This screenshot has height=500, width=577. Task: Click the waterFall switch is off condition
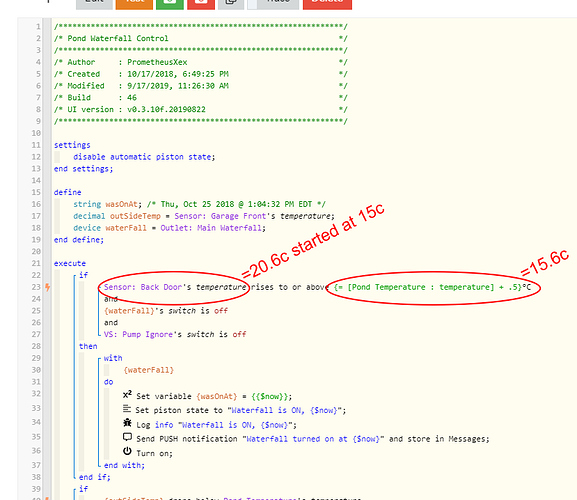[166, 311]
